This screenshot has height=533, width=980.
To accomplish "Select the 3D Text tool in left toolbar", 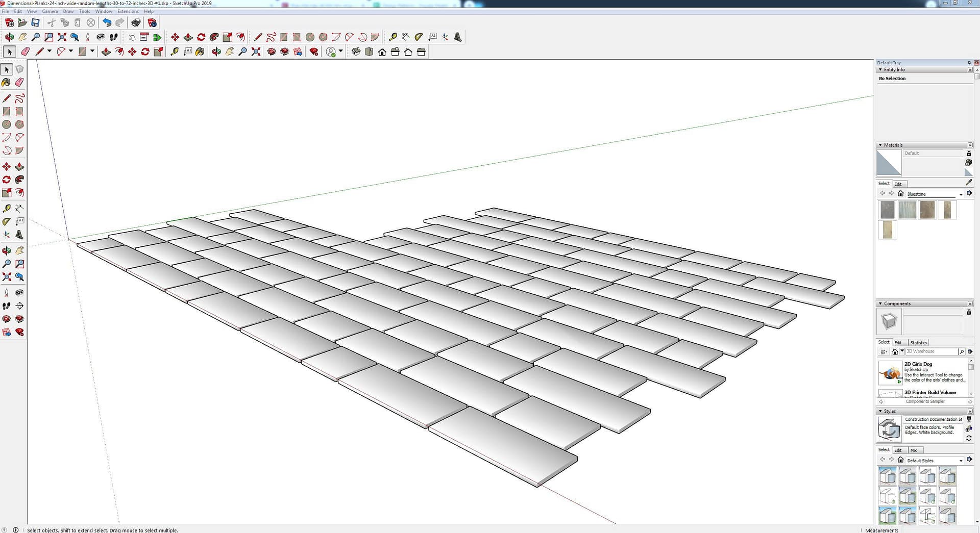I will point(19,235).
